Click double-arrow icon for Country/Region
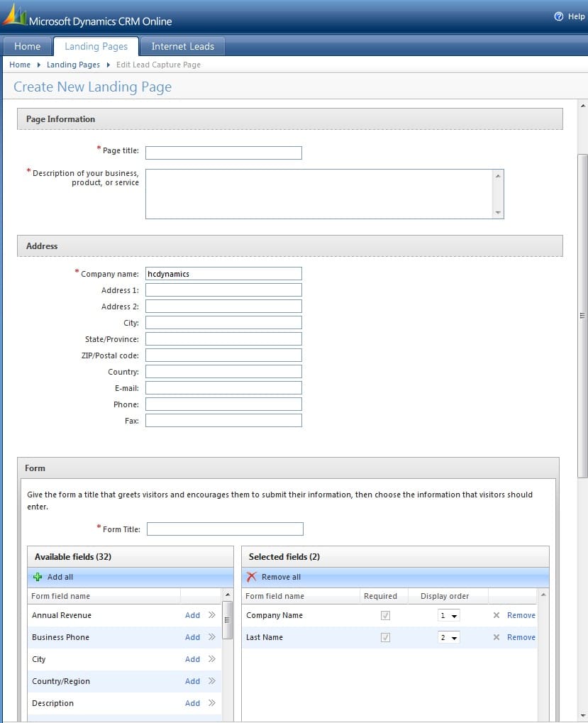588x723 pixels. point(212,680)
